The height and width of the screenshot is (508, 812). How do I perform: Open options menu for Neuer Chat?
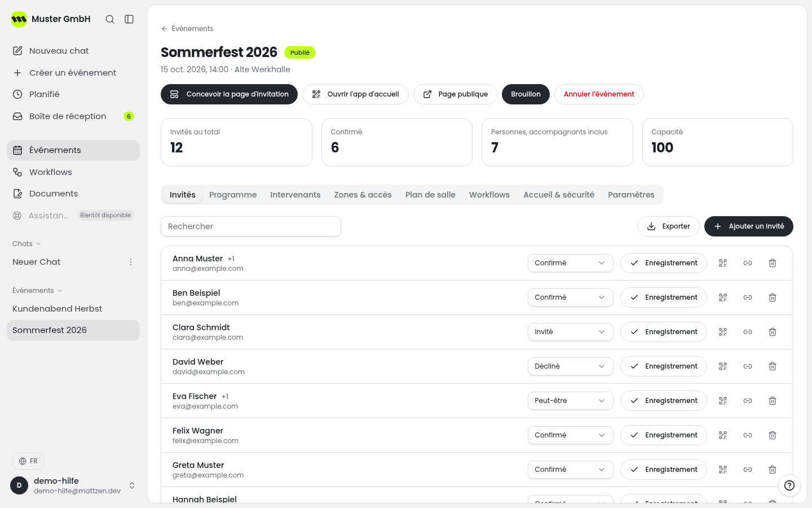(x=131, y=262)
